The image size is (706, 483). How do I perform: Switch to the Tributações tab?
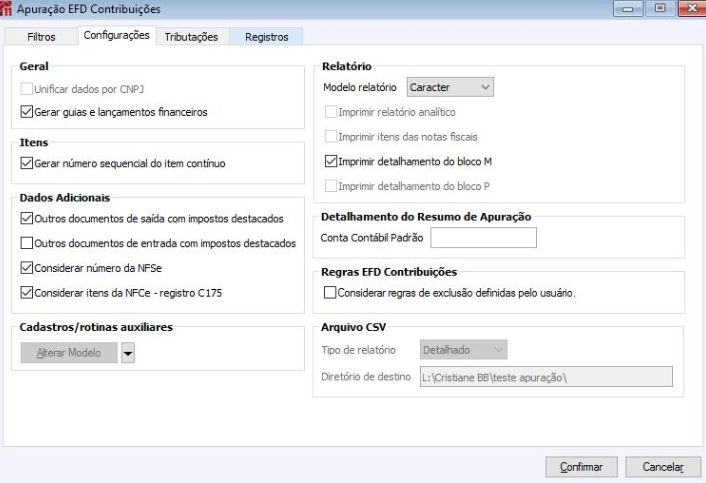pyautogui.click(x=191, y=36)
